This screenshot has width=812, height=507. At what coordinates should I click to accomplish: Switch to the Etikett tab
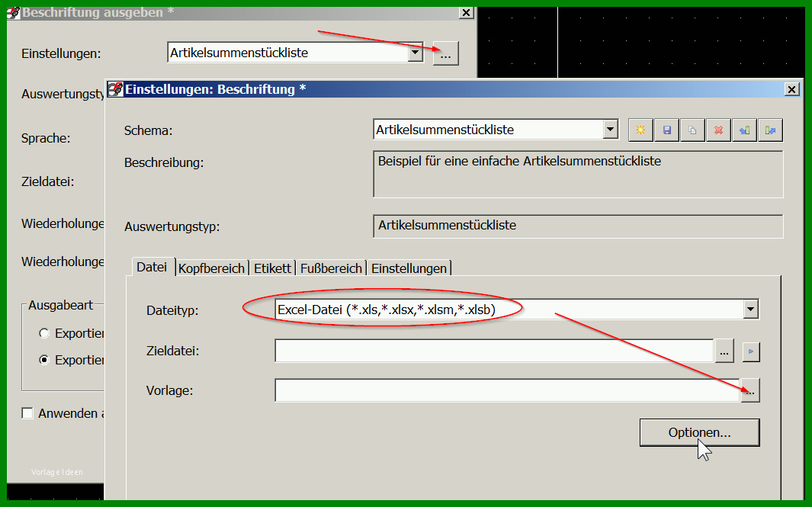[x=272, y=268]
